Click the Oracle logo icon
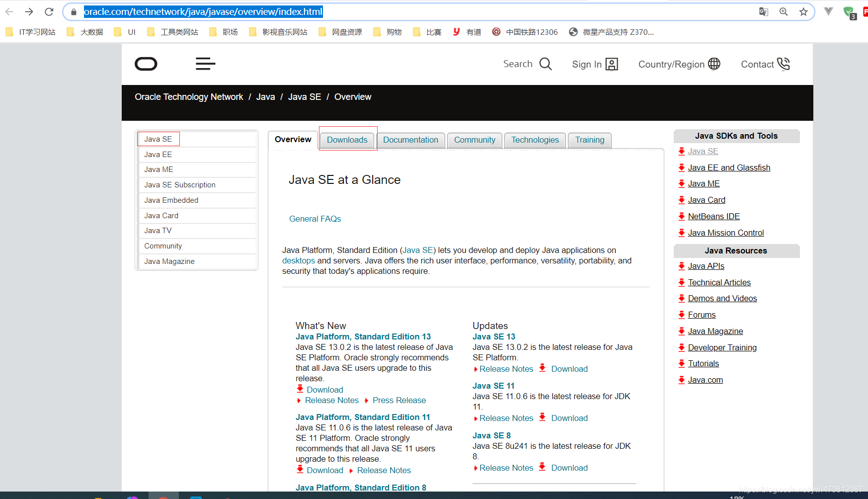The image size is (868, 499). (146, 64)
